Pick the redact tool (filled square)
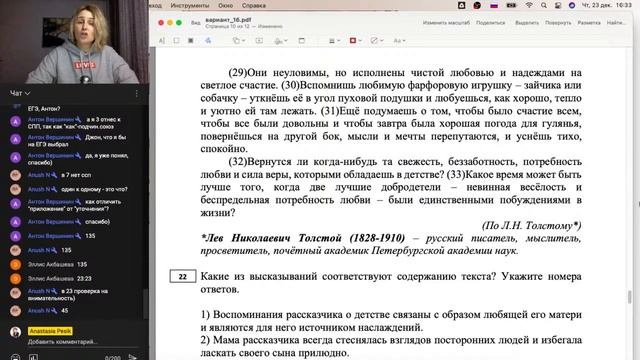640x360 pixels. point(191,40)
